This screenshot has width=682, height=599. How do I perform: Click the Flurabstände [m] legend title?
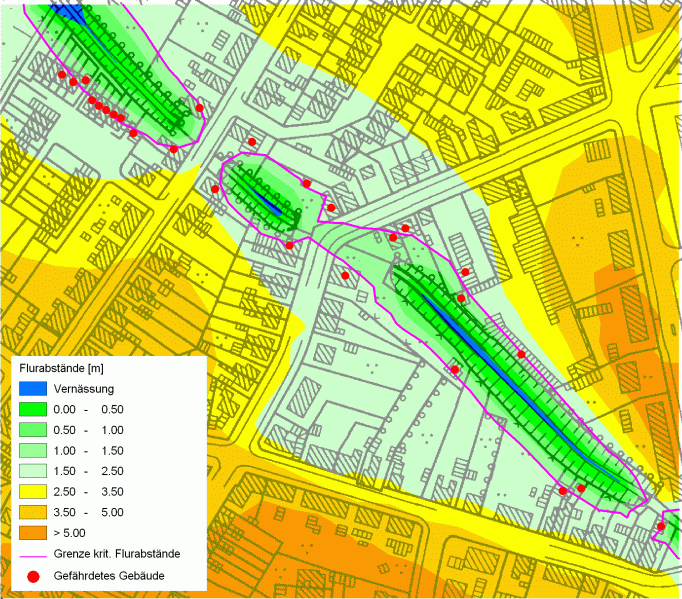click(x=60, y=368)
